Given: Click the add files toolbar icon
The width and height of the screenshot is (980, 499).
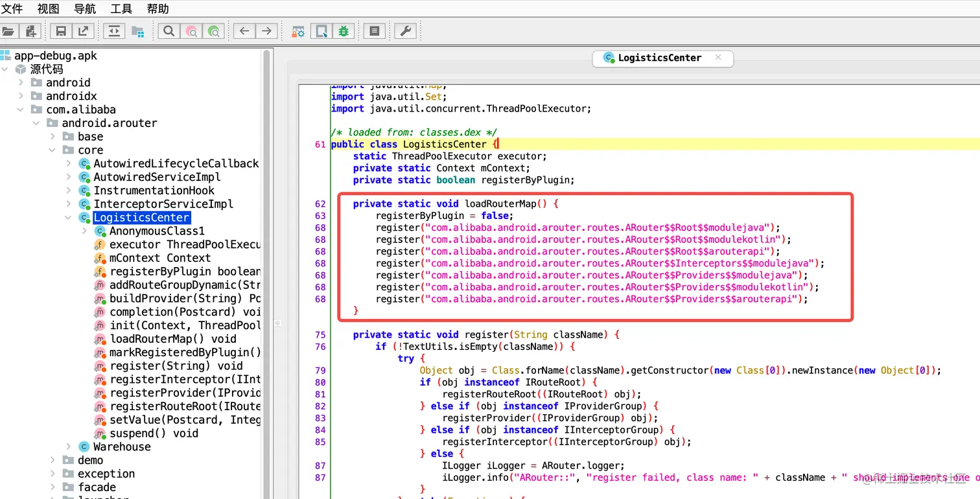Looking at the screenshot, I should (x=30, y=30).
